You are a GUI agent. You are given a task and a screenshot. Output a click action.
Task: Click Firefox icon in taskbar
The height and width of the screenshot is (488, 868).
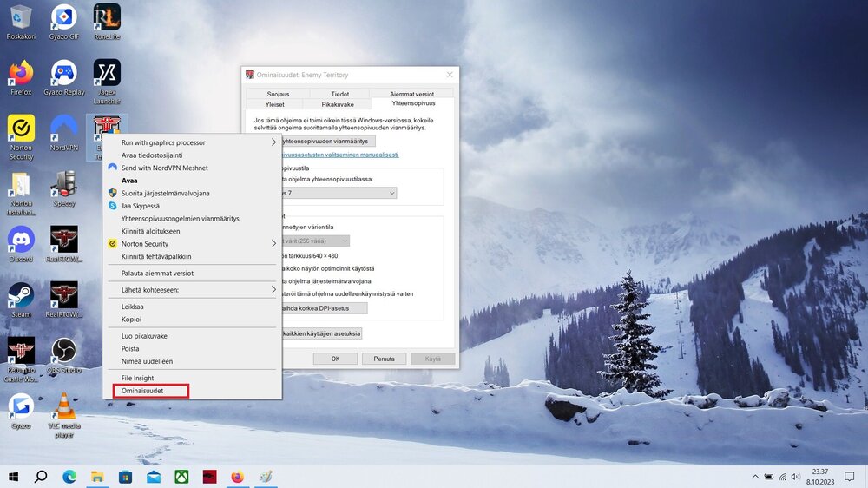(x=238, y=477)
